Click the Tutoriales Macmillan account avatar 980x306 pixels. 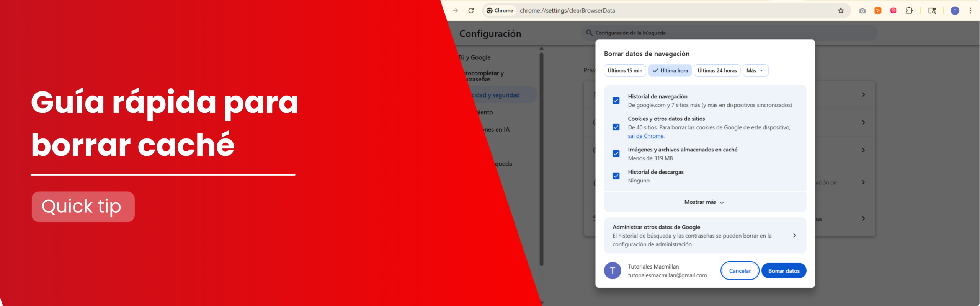click(x=612, y=271)
